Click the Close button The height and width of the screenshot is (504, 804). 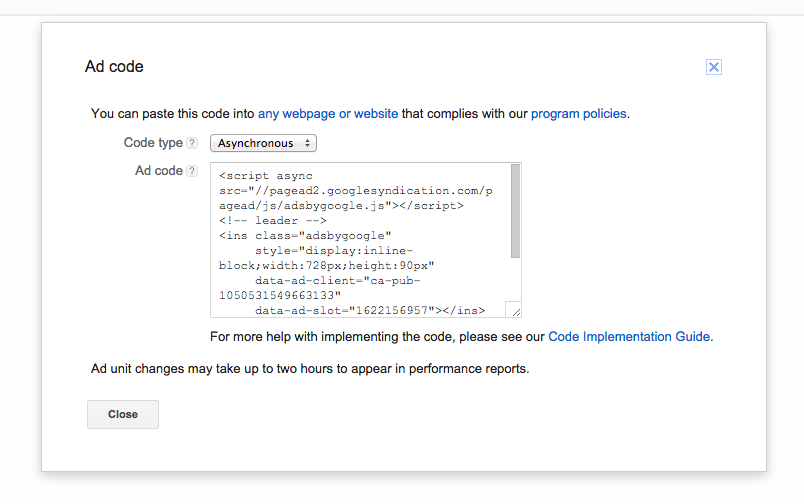(123, 414)
